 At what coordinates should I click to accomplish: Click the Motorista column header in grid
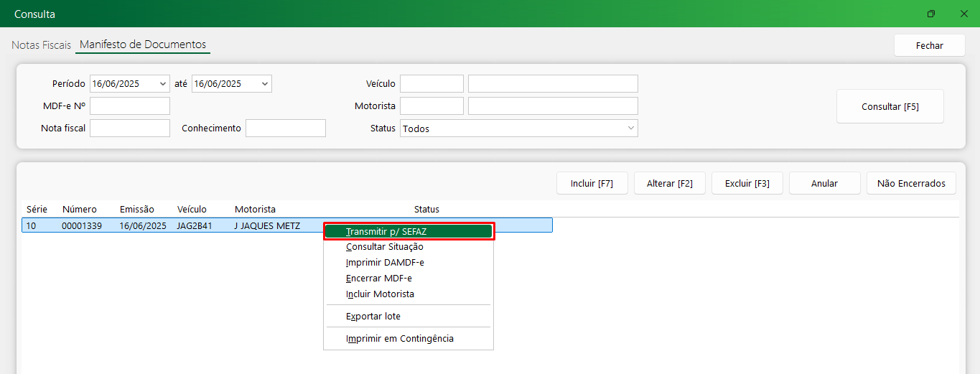255,210
